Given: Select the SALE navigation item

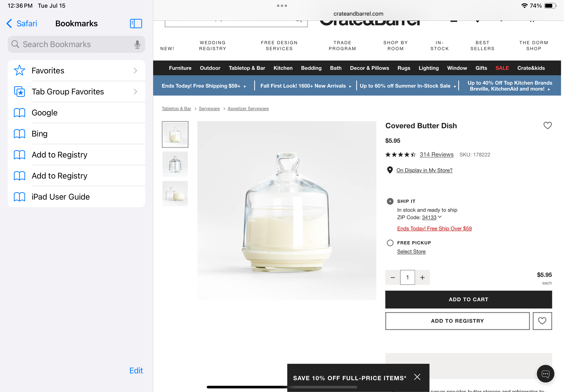Looking at the screenshot, I should pos(502,68).
